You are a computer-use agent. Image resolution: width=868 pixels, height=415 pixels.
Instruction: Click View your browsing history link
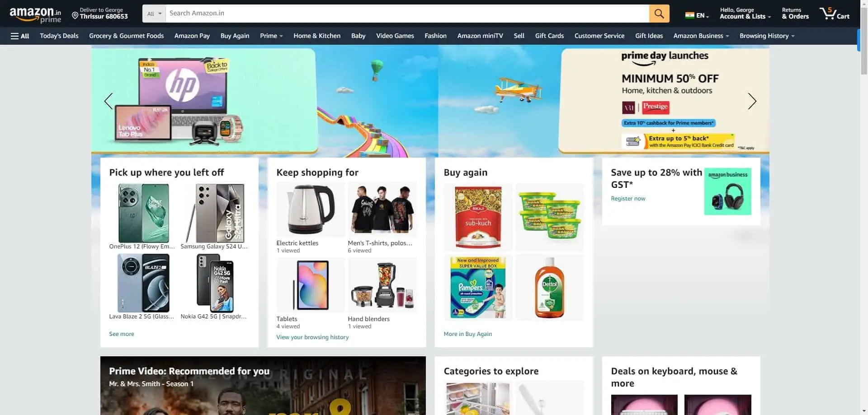point(312,337)
